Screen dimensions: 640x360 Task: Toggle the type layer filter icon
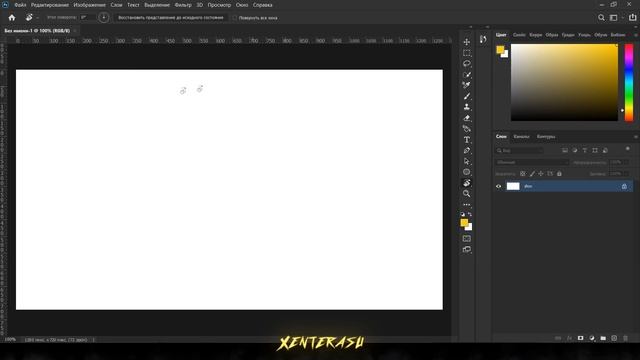(584, 151)
